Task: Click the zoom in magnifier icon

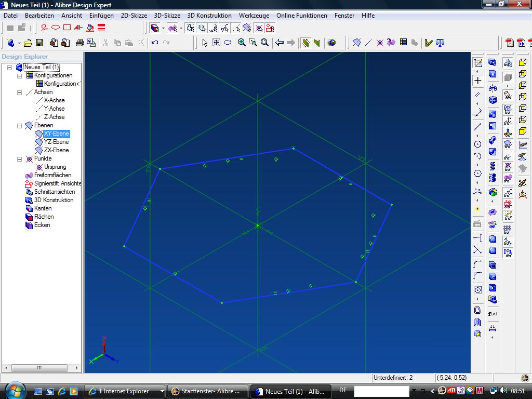Action: pyautogui.click(x=242, y=43)
